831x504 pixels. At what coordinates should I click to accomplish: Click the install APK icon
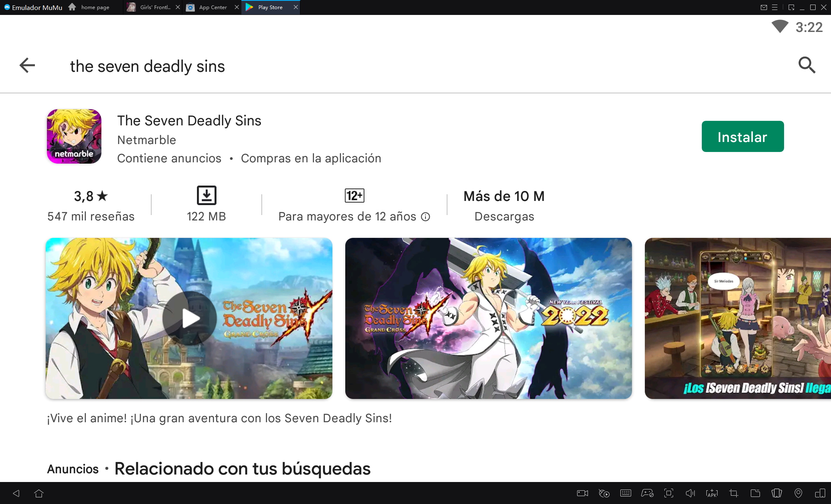[x=712, y=493]
